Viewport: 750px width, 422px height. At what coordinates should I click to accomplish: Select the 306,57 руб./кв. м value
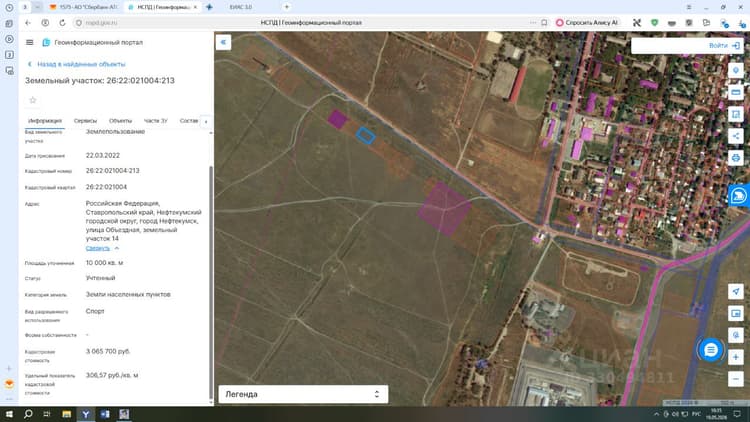pyautogui.click(x=112, y=375)
